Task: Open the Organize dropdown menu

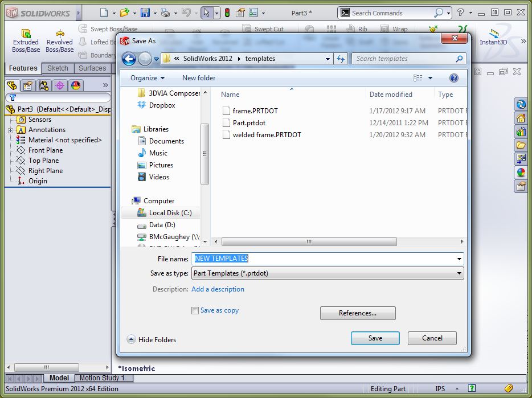Action: (148, 78)
